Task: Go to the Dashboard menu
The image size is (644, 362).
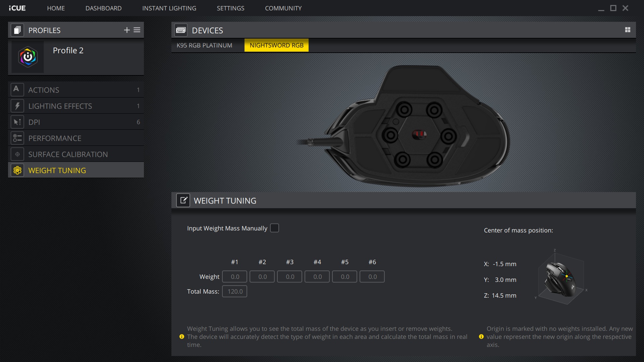Action: 103,8
